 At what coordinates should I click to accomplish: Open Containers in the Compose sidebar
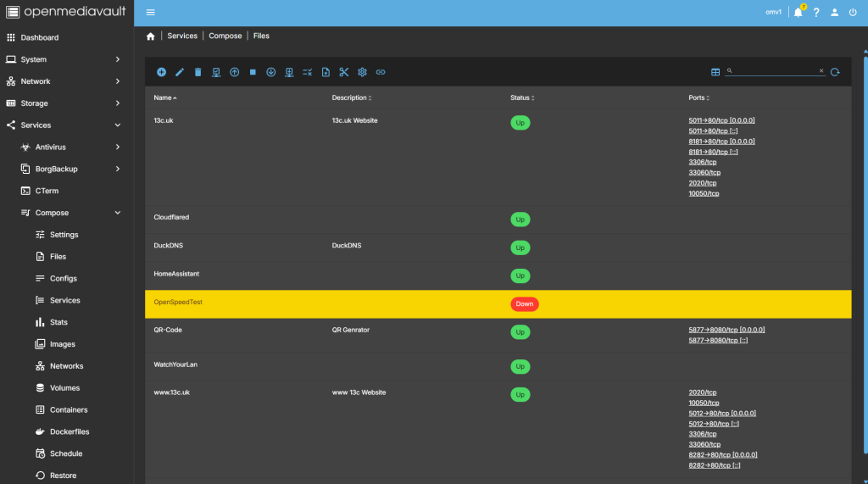click(x=69, y=409)
